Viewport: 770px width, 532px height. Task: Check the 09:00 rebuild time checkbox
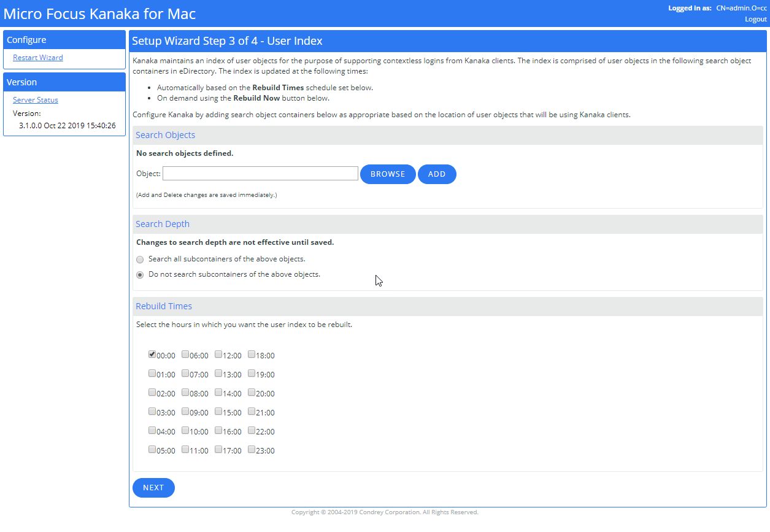point(185,411)
